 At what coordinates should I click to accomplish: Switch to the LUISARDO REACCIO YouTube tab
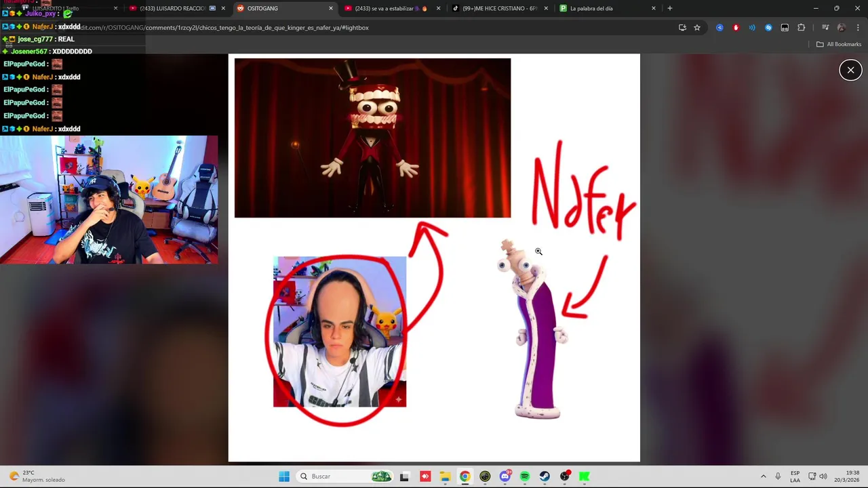[176, 8]
